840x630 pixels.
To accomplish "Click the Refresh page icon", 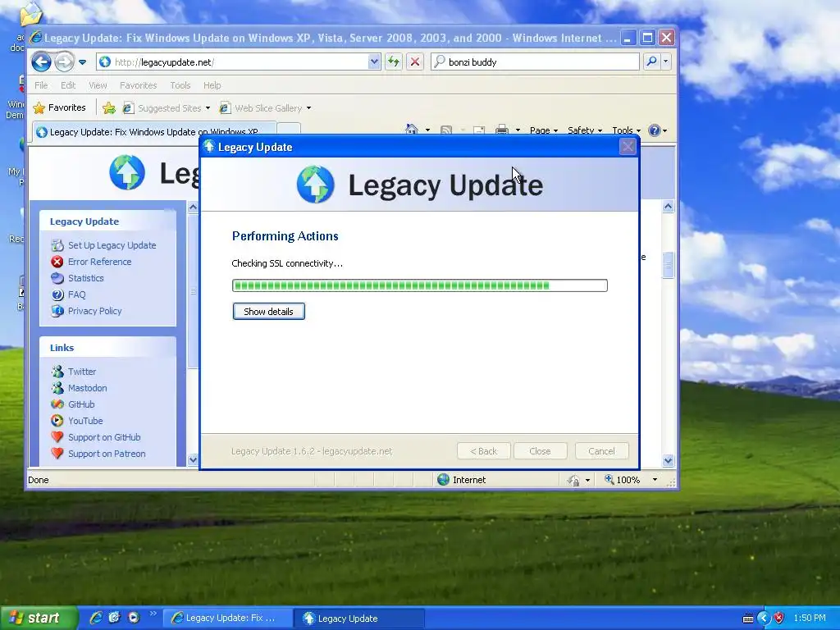I will (394, 62).
